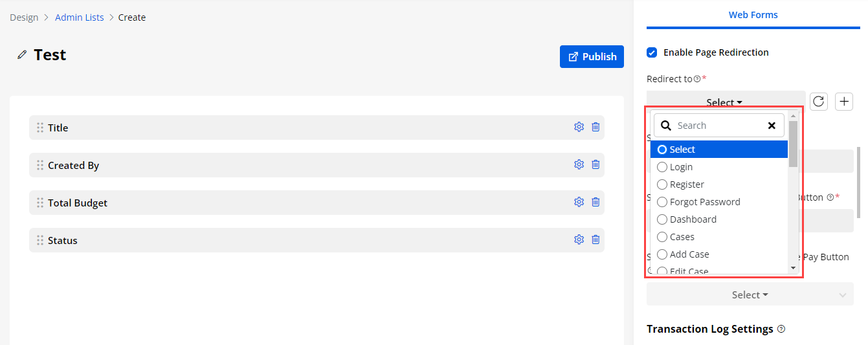Choose the Dashboard radio option

662,219
